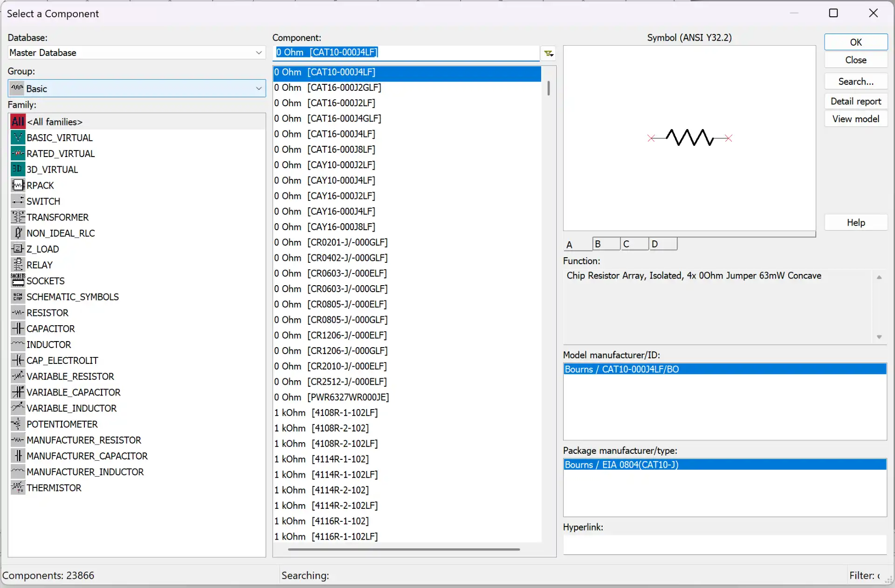Select the RELAY family icon

click(18, 265)
